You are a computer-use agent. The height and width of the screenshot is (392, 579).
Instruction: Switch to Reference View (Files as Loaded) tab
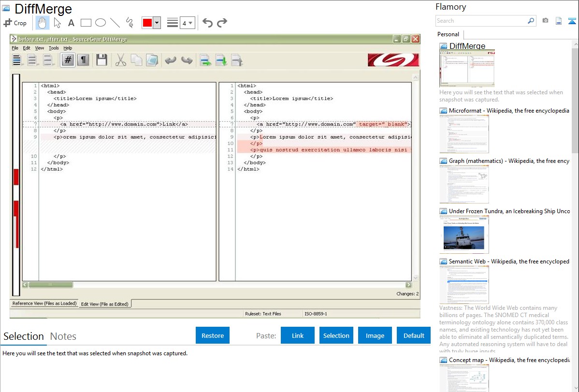(44, 304)
